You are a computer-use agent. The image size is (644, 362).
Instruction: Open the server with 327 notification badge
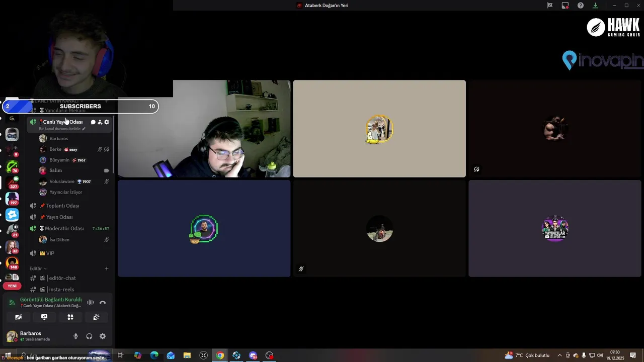[12, 182]
